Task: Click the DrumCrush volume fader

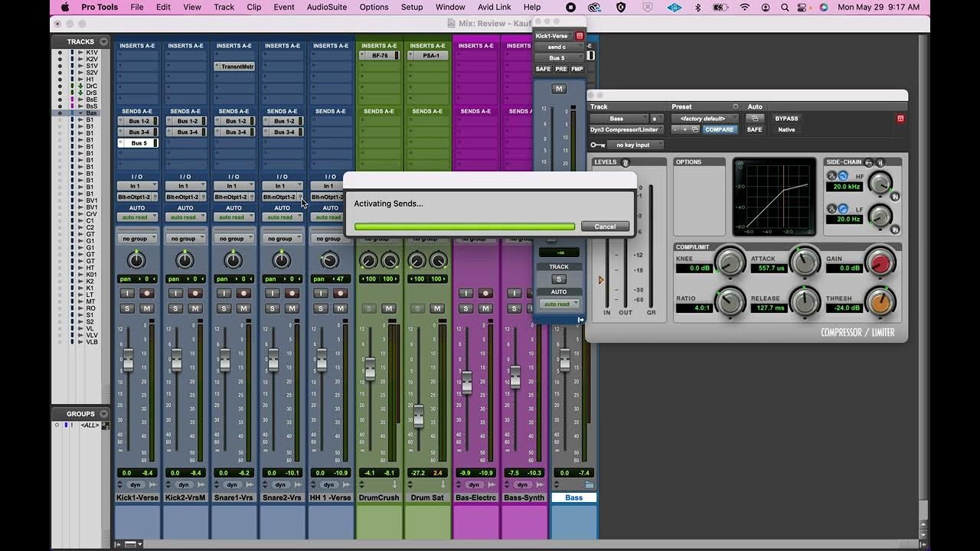Action: point(370,370)
